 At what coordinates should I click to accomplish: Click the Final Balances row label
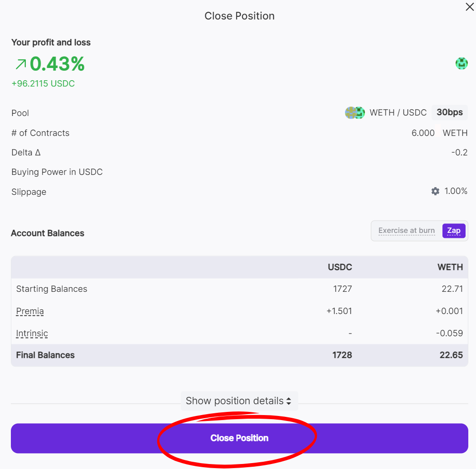[45, 355]
